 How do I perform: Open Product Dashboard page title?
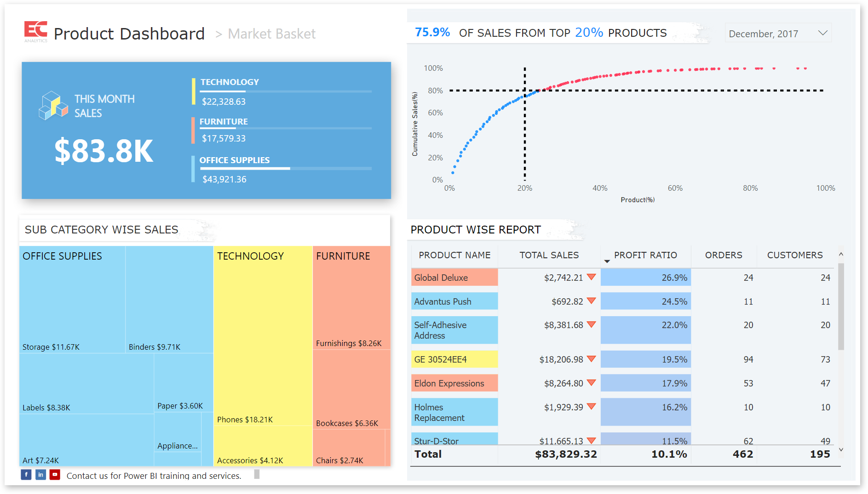point(129,34)
